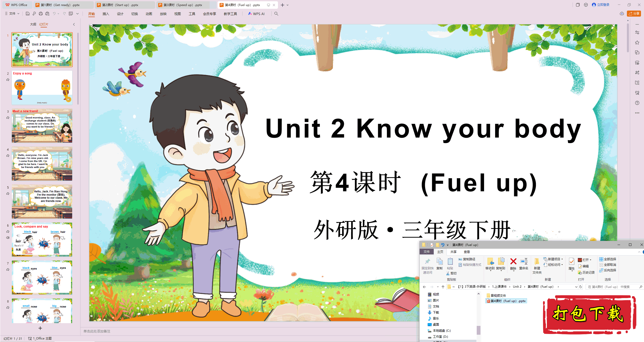
Task: Open the help question mark icon
Action: pos(637,103)
